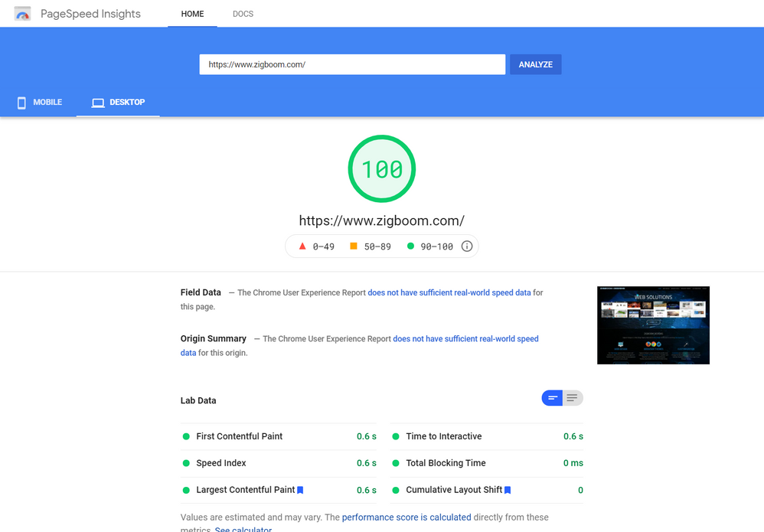Screen dimensions: 764x532
Task: Click the orange square 50–89 legend icon
Action: click(x=354, y=246)
